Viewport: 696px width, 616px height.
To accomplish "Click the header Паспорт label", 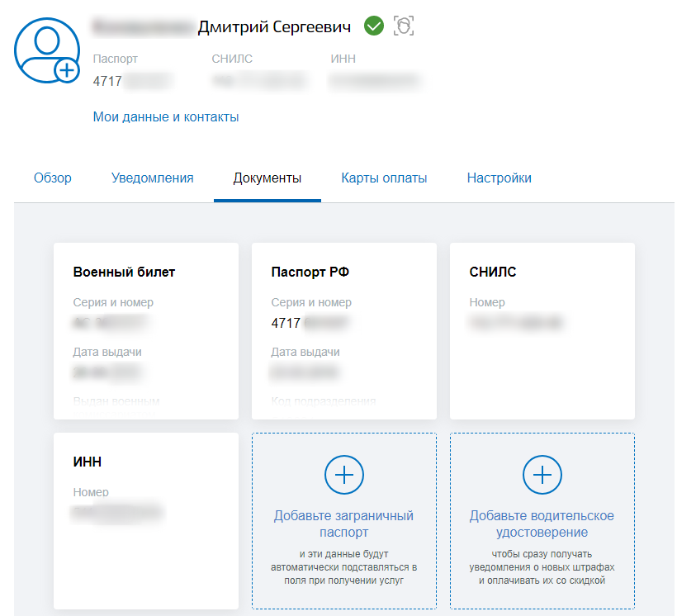I will point(116,59).
